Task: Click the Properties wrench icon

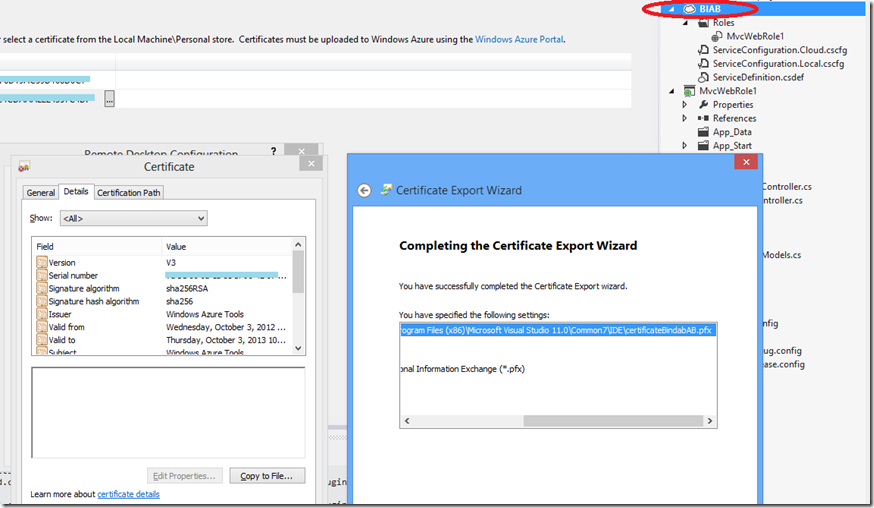Action: (x=703, y=104)
